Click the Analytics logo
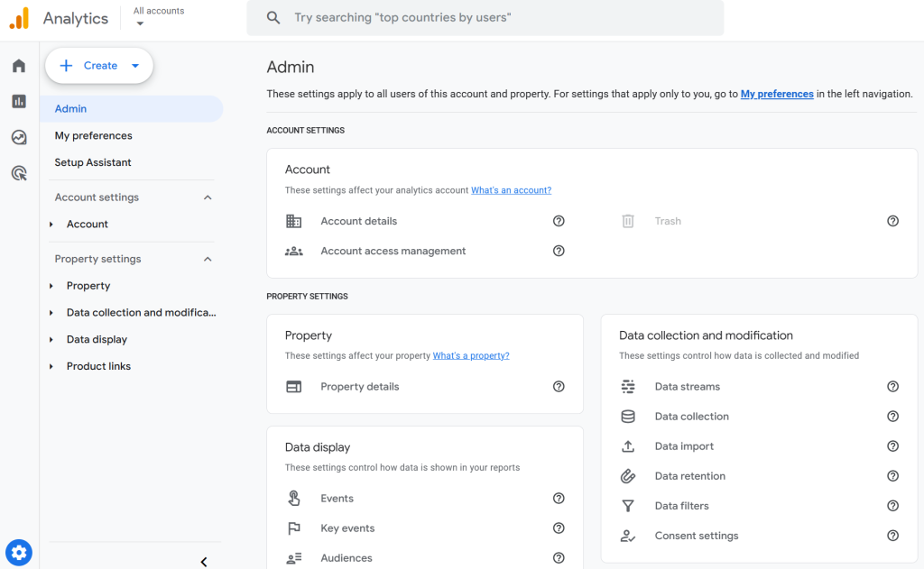Screen dimensions: 924x569 [x=20, y=18]
